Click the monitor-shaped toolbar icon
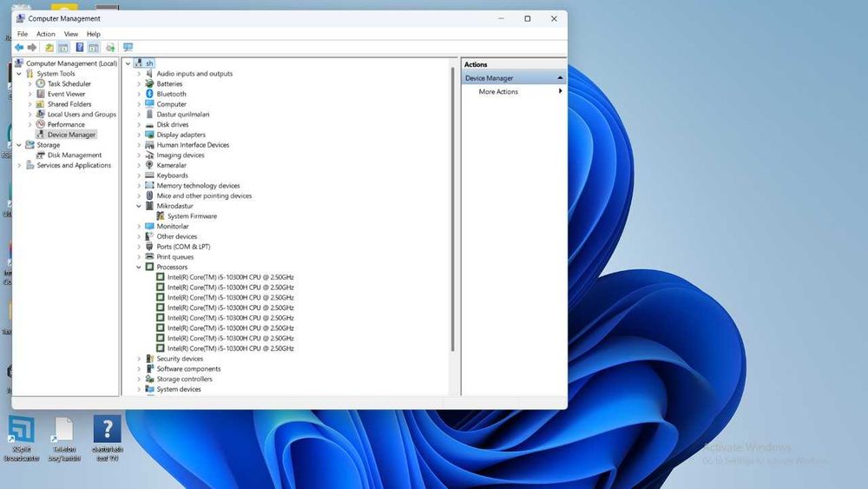This screenshot has height=489, width=868. tap(128, 48)
